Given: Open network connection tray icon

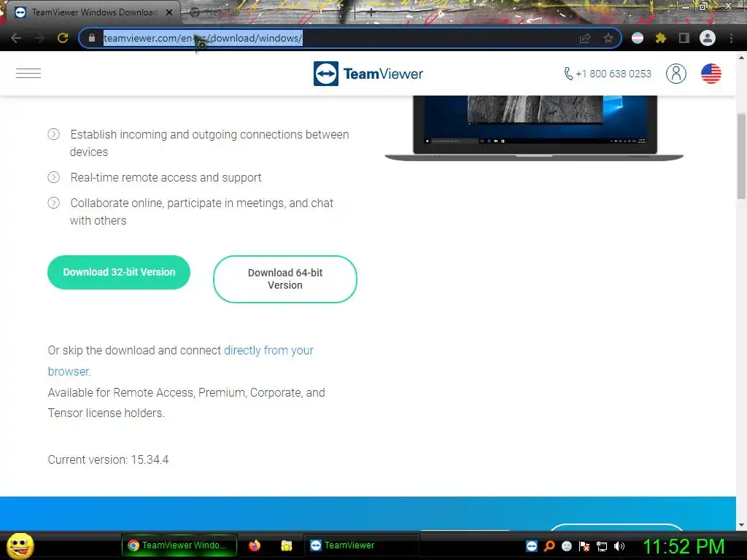Looking at the screenshot, I should coord(602,547).
